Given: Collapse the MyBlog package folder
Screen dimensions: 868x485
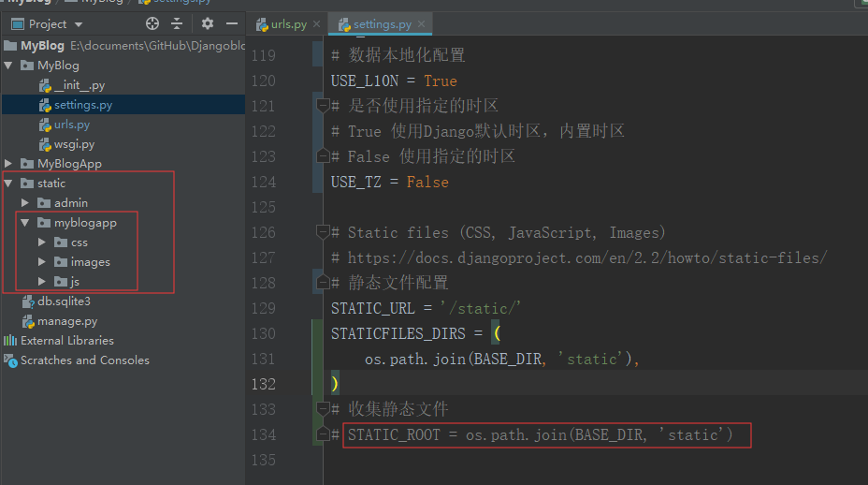Looking at the screenshot, I should pos(8,66).
